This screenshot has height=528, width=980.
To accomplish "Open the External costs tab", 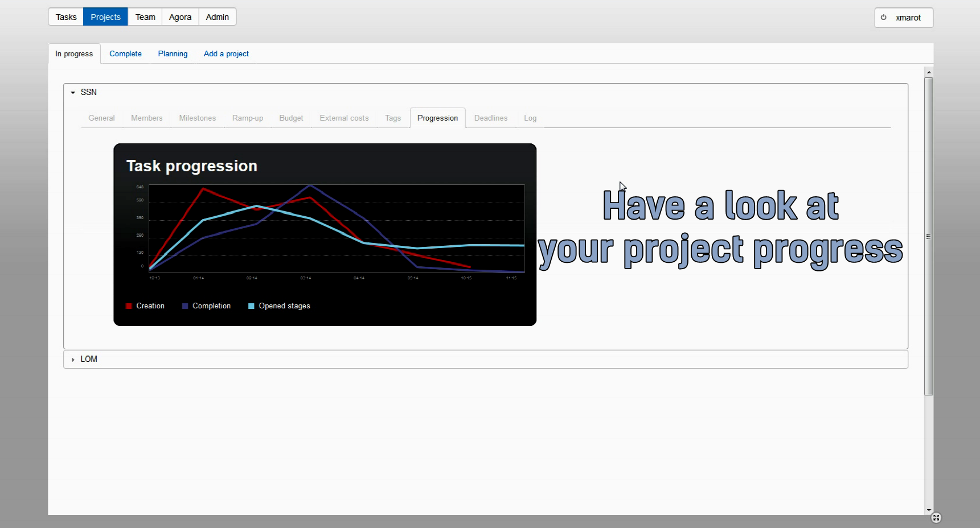I will [344, 118].
